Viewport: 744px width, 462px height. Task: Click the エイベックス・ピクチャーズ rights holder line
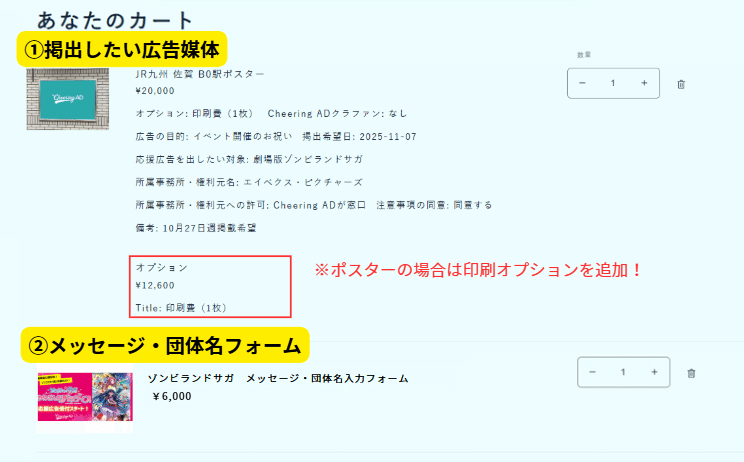[x=249, y=182]
